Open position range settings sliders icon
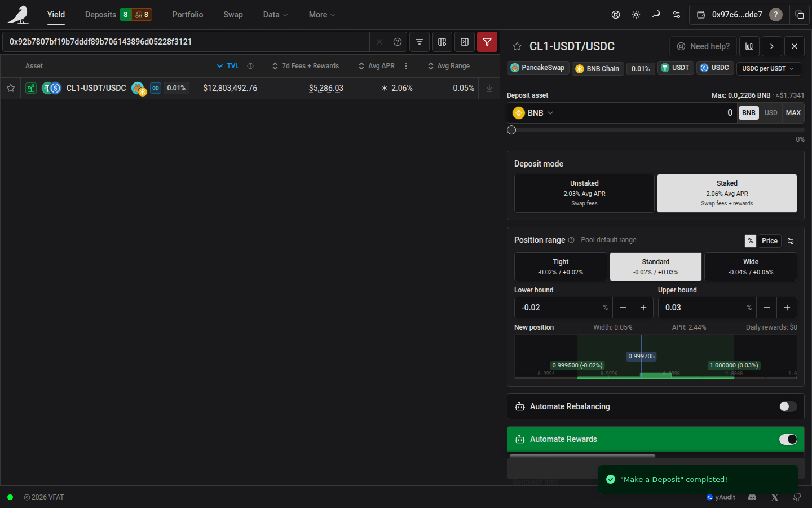812x508 pixels. pos(791,241)
